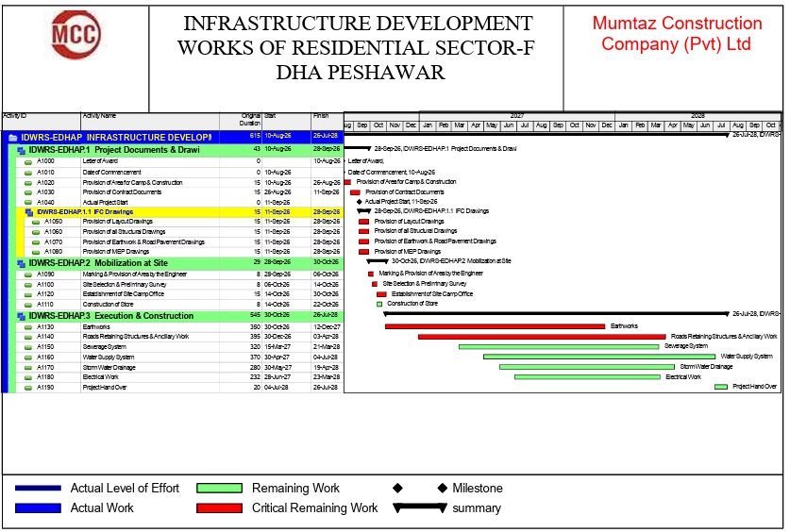The height and width of the screenshot is (532, 790).
Task: Click the Start column header
Action: [287, 122]
